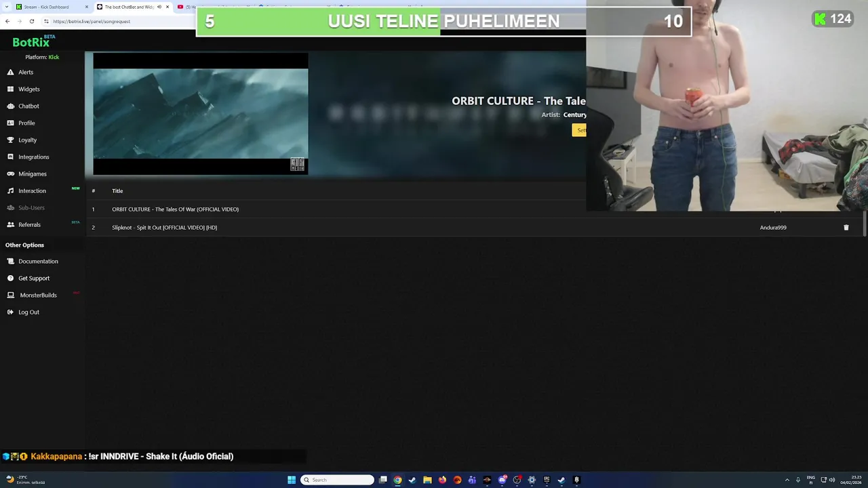Click the goal progress bar UUSI TELINE PUHELIMEEN

coord(444,21)
